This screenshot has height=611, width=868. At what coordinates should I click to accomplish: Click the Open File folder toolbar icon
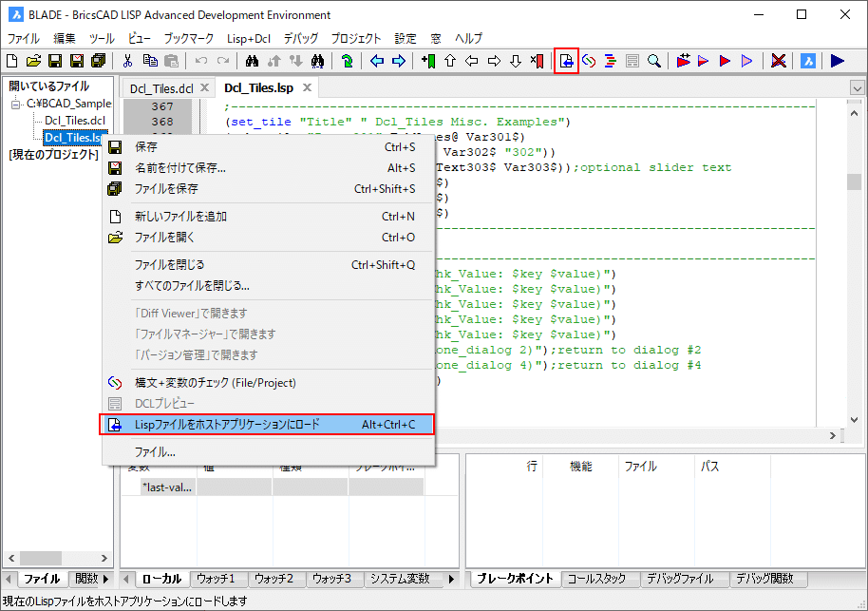point(33,61)
